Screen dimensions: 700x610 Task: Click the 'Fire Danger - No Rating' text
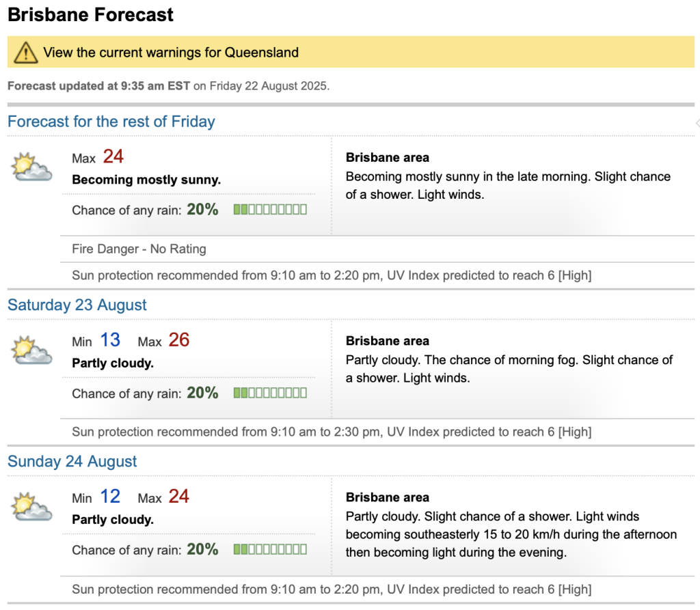point(139,249)
